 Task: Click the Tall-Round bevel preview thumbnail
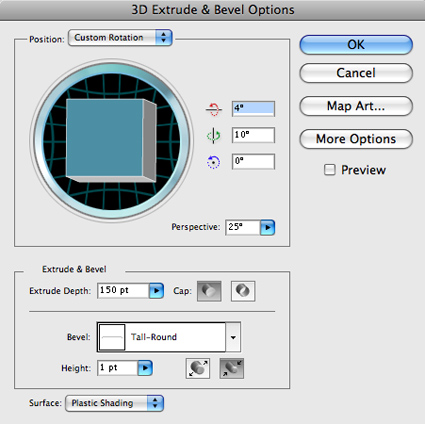coord(112,337)
